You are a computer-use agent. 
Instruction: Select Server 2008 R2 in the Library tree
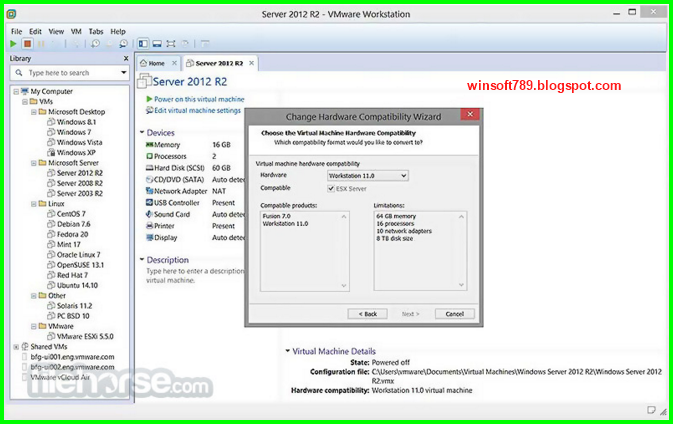point(80,183)
